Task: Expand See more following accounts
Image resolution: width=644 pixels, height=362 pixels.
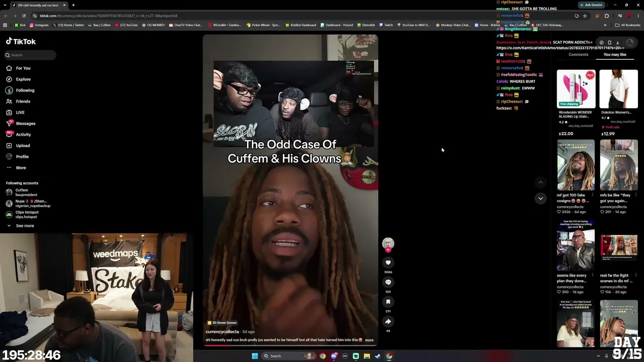Action: (x=21, y=226)
